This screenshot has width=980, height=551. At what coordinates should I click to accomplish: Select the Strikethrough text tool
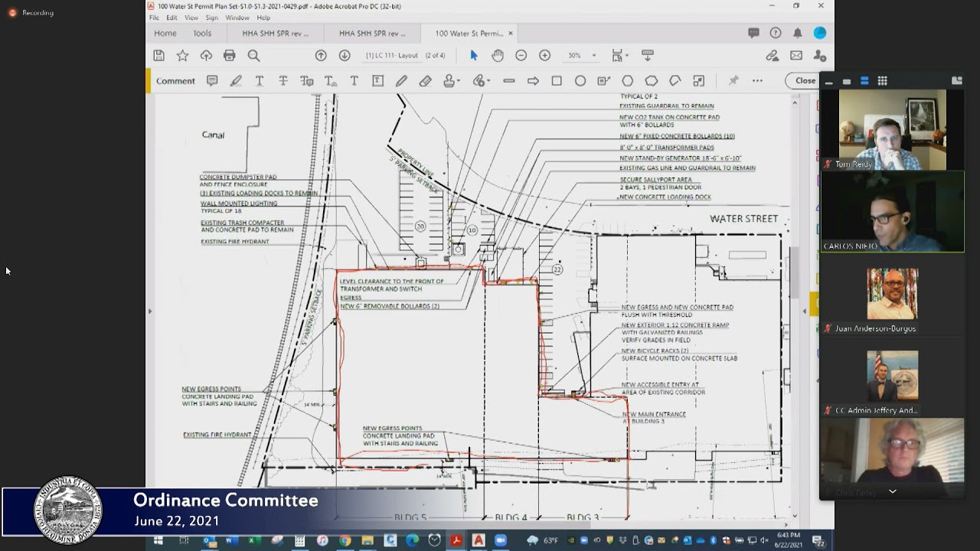point(283,80)
